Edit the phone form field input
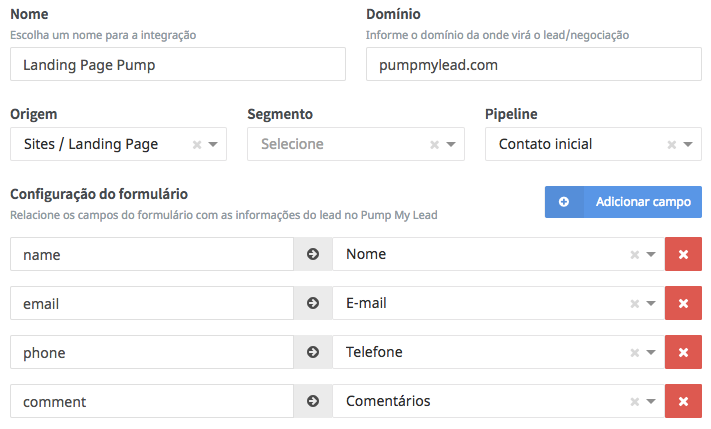711x429 pixels. (152, 352)
